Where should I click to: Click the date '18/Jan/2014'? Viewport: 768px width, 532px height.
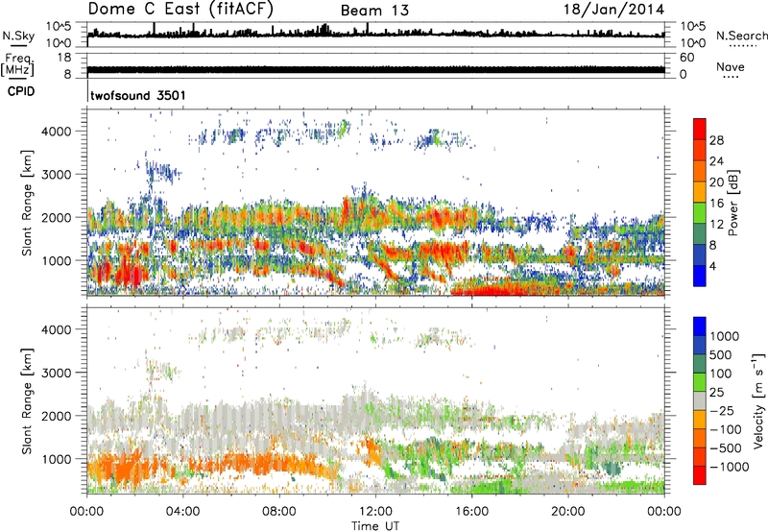click(614, 10)
